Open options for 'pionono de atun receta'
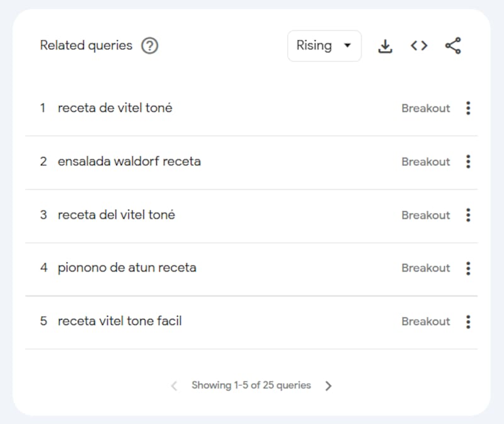 tap(468, 268)
